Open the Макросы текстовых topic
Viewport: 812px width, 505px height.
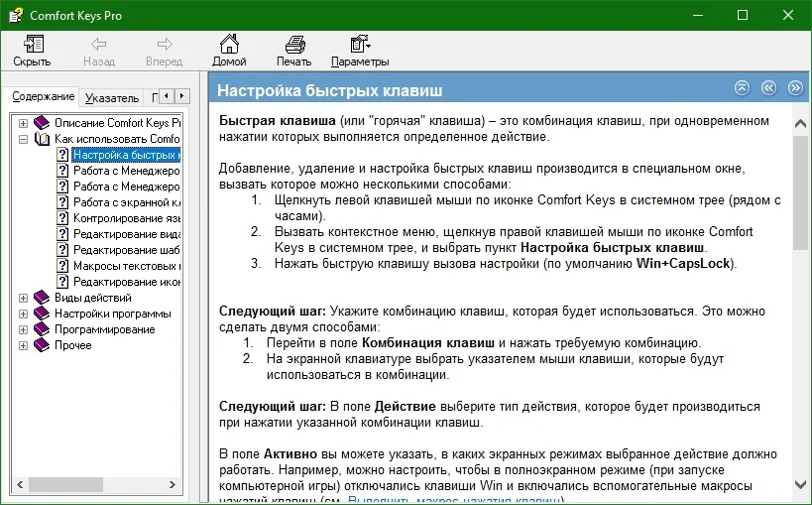click(x=126, y=266)
